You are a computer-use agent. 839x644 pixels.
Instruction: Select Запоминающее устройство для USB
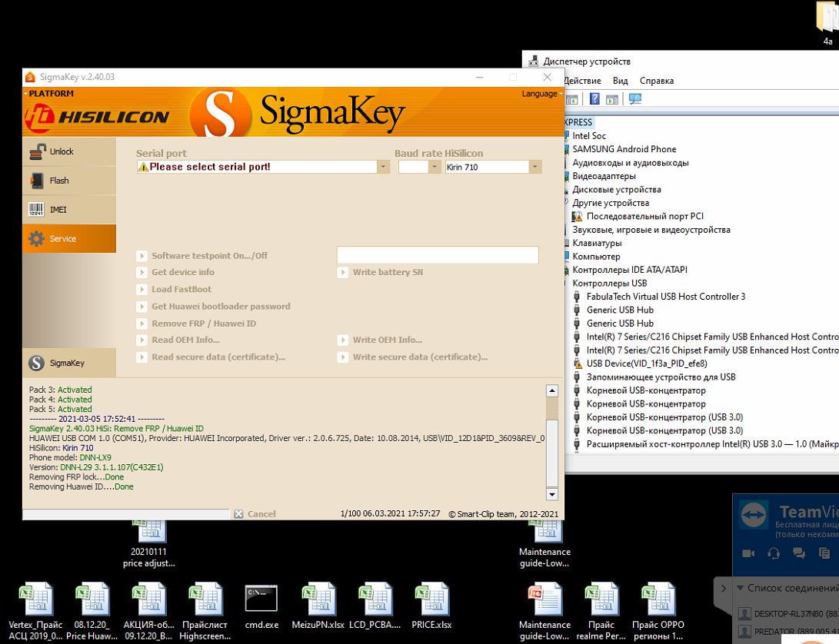[x=661, y=377]
